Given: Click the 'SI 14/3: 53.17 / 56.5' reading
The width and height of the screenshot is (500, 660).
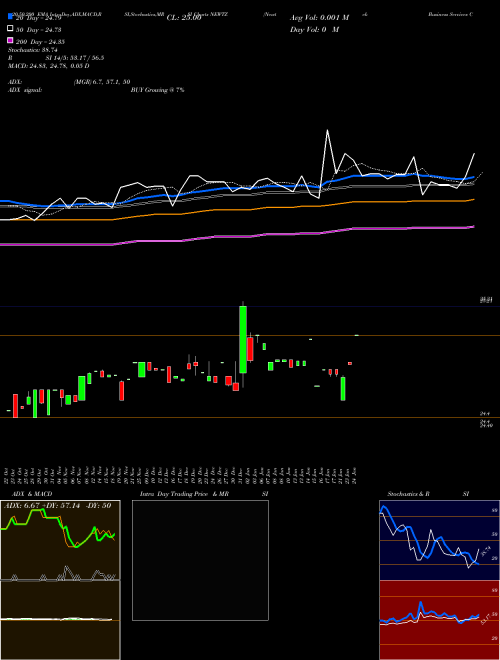Looking at the screenshot, I should coord(75,58).
